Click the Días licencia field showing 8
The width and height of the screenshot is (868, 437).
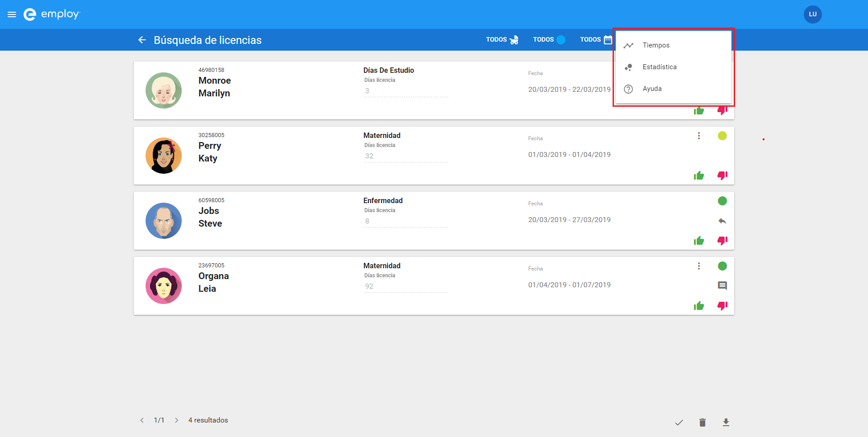pos(406,221)
